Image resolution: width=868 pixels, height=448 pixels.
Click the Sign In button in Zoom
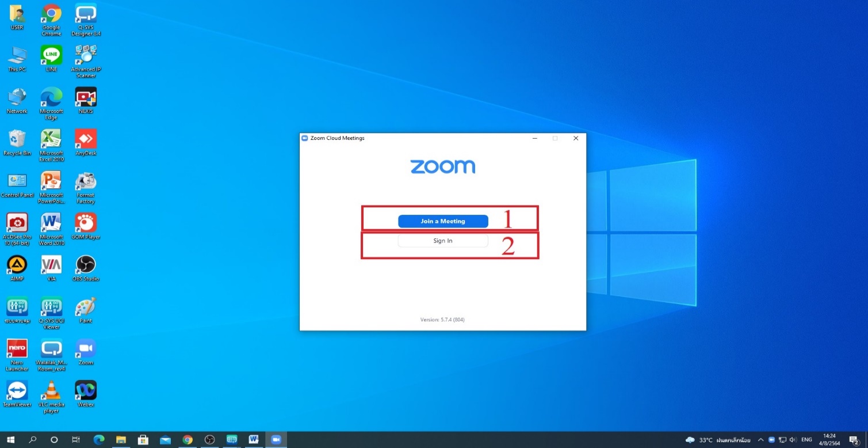coord(443,241)
